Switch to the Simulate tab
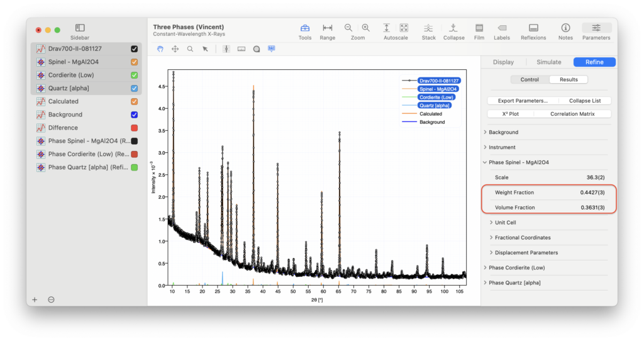The image size is (644, 341). 548,62
